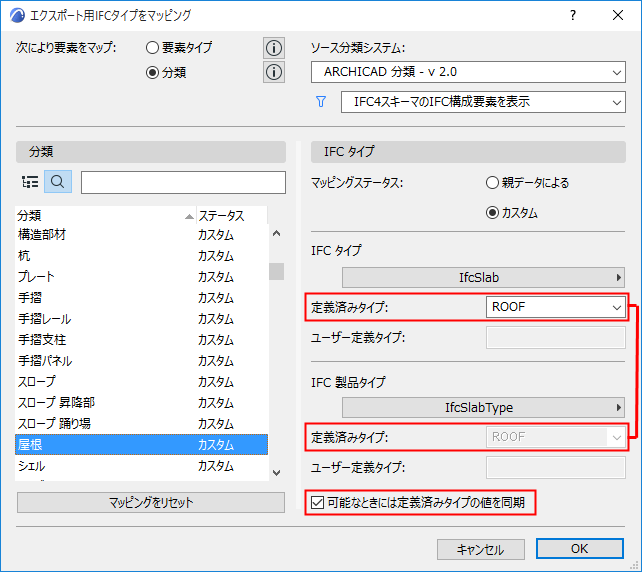Viewport: 642px width, 572px height.
Task: Open IFC4スキーマのIFC構成要素を表示 filter dropdown
Action: click(483, 102)
